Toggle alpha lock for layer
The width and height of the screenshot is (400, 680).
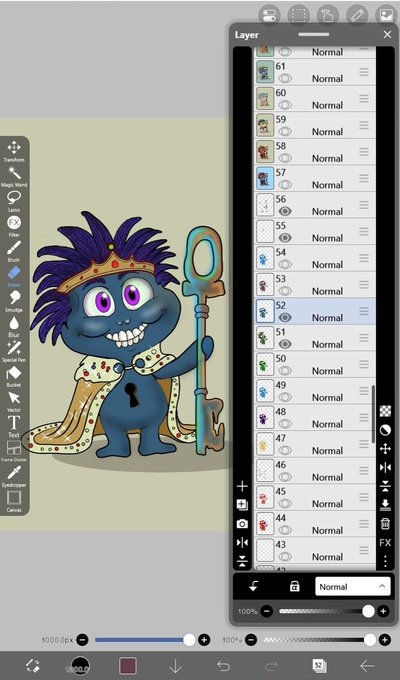[295, 586]
